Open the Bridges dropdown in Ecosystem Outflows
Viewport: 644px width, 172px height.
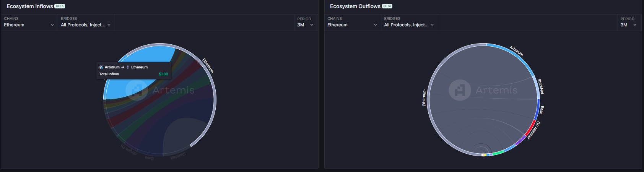coord(409,22)
